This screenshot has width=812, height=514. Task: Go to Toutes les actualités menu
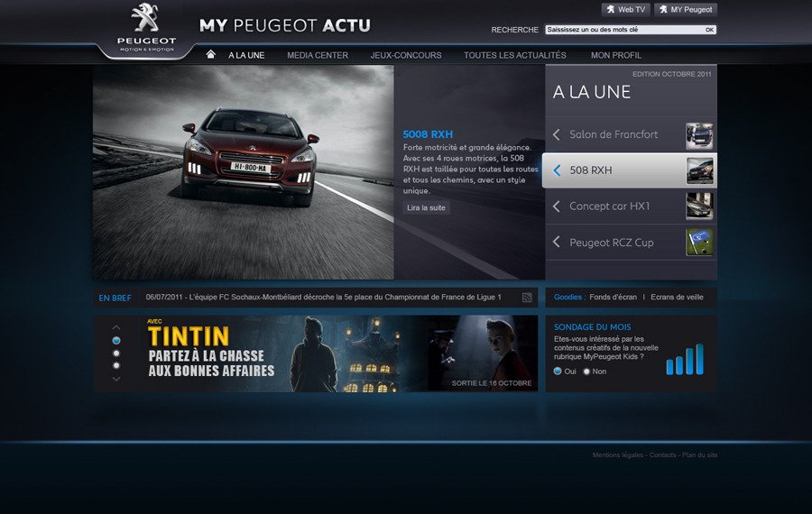[x=514, y=55]
